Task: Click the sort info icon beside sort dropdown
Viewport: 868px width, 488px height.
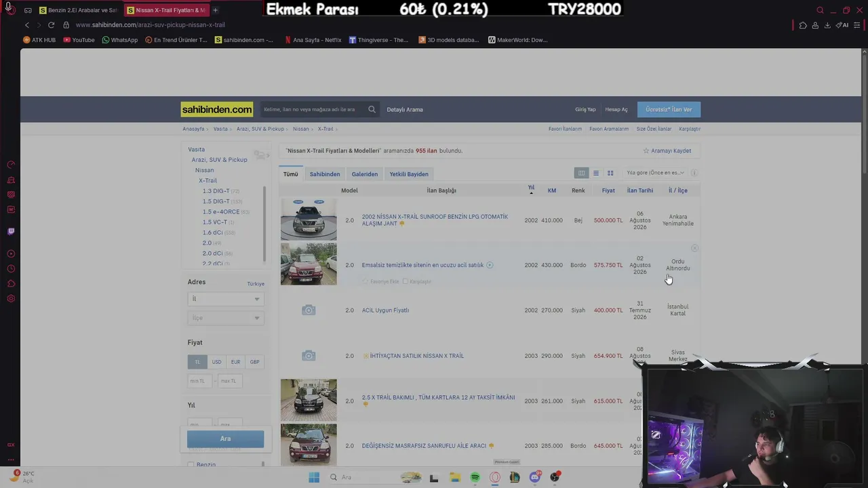Action: 694,173
